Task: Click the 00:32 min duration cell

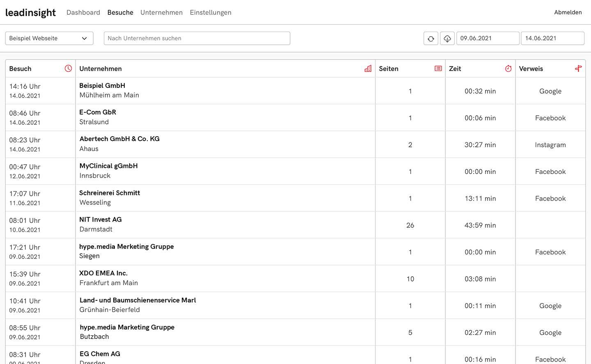Action: [x=480, y=91]
